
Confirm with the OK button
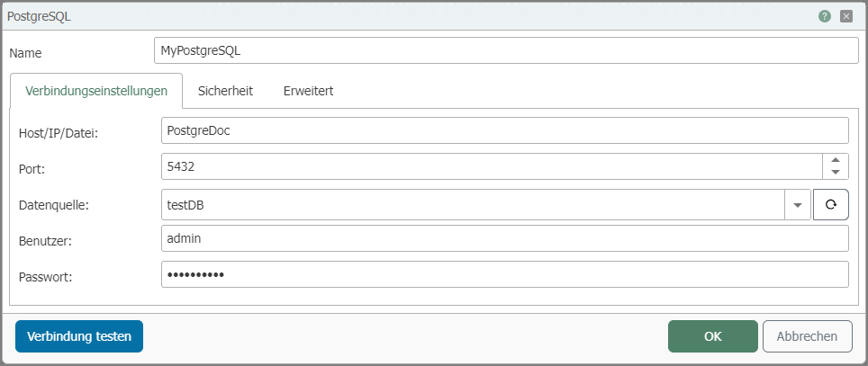pos(712,336)
